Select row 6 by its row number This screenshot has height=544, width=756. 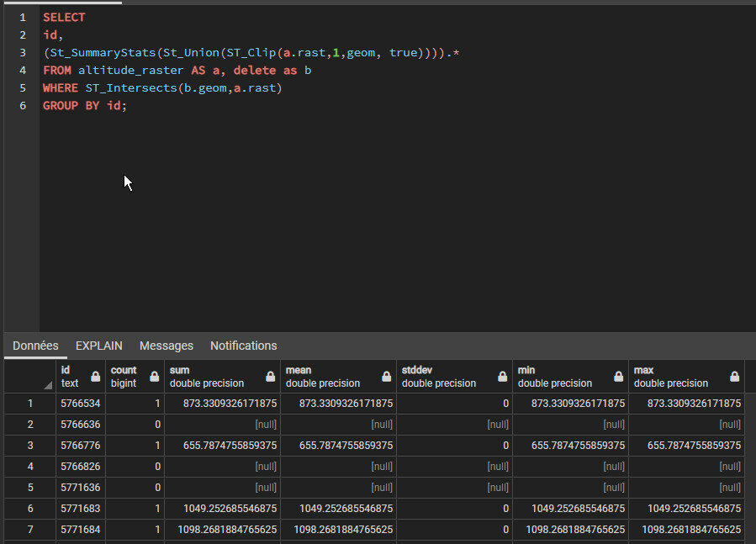[x=30, y=509]
